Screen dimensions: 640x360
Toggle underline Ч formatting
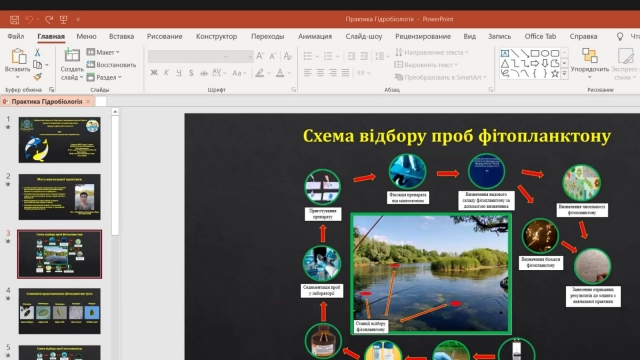(x=179, y=73)
